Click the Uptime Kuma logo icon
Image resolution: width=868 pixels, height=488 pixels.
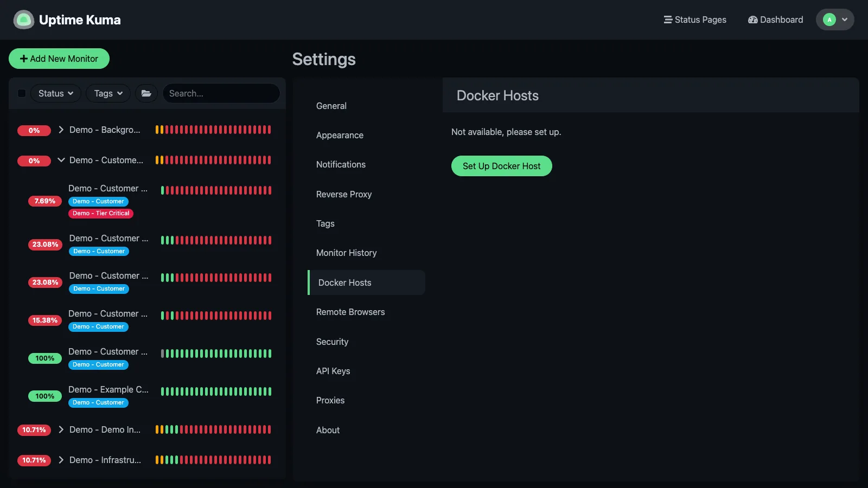[23, 20]
